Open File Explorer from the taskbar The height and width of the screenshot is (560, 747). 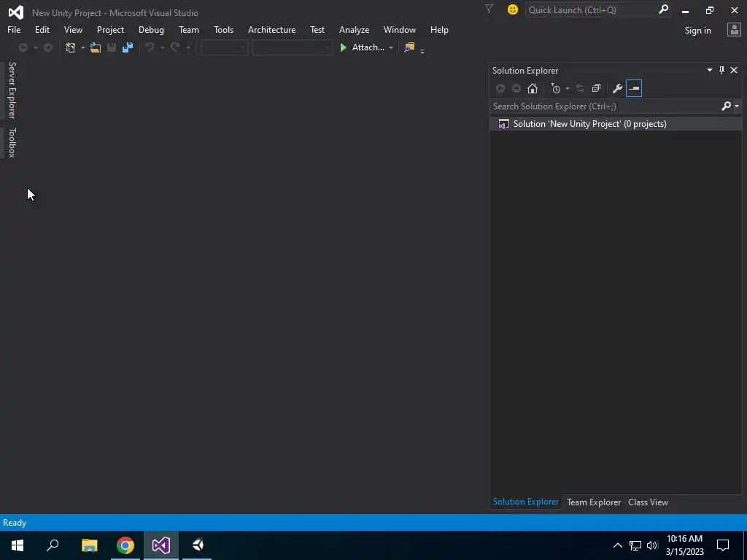click(89, 545)
